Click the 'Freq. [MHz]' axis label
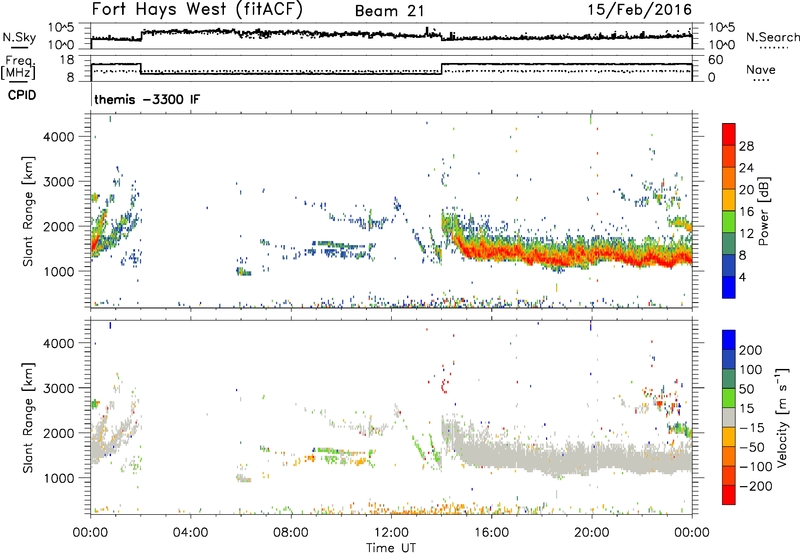 pyautogui.click(x=18, y=67)
